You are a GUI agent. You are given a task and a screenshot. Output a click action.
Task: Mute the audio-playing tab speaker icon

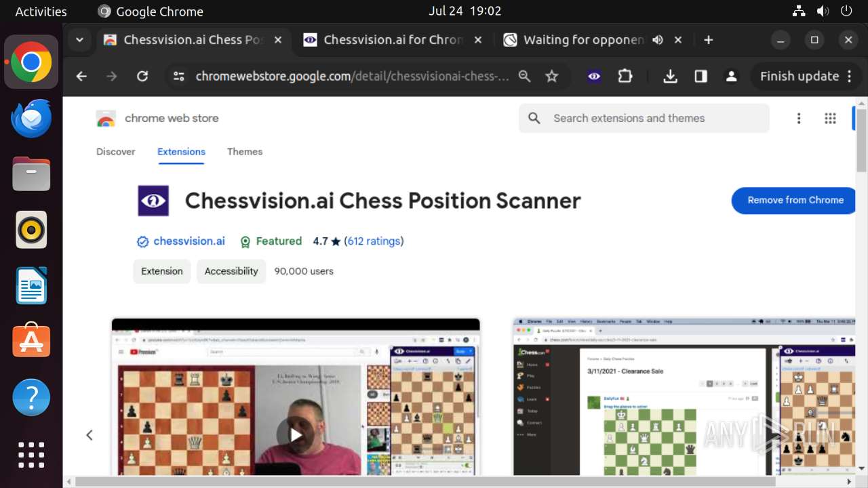coord(657,40)
